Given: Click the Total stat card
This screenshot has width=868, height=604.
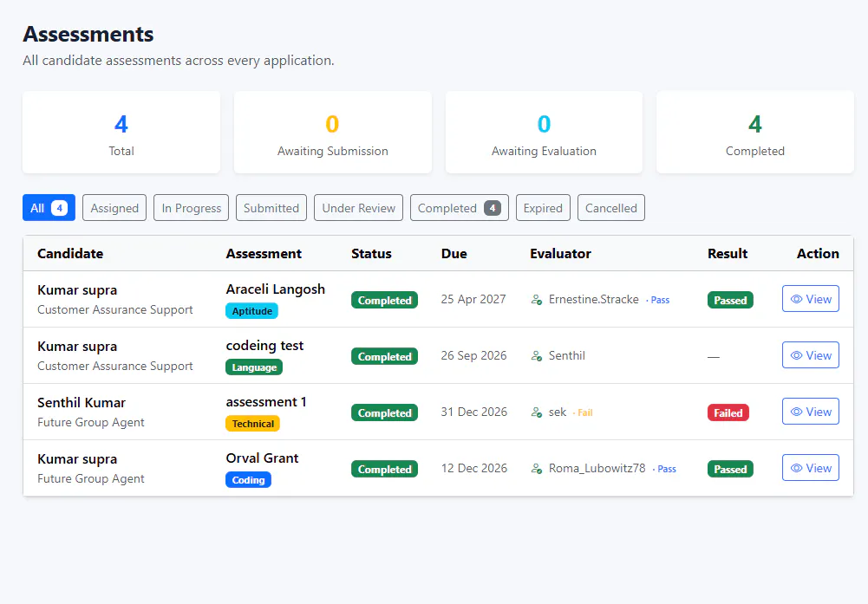Looking at the screenshot, I should point(121,133).
